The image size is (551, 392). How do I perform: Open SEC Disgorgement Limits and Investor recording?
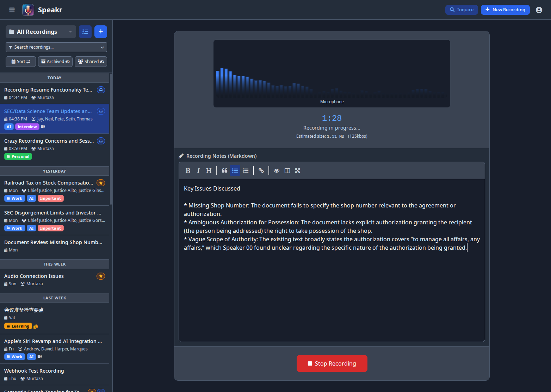(55, 220)
